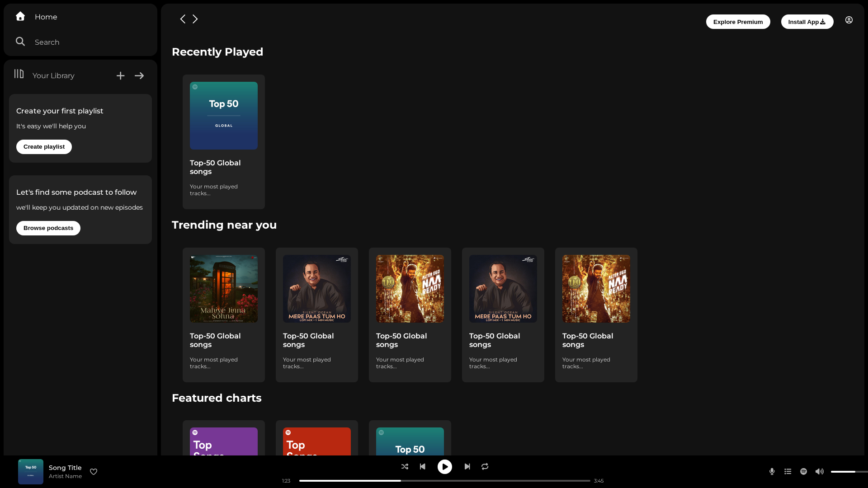
Task: Skip to next track
Action: [x=467, y=466]
